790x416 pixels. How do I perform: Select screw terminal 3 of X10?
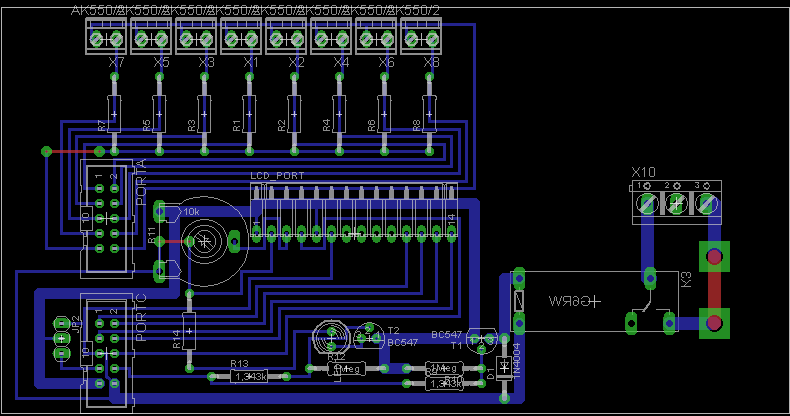click(706, 204)
